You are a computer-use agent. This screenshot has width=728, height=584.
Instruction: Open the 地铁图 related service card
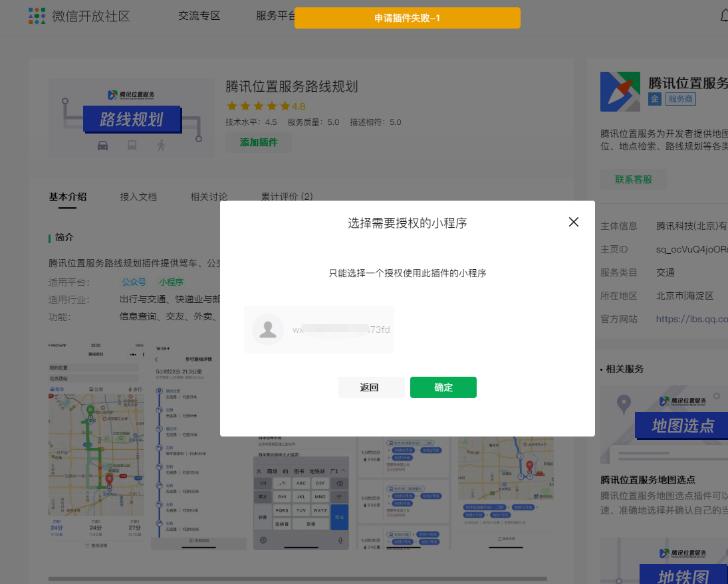point(664,560)
